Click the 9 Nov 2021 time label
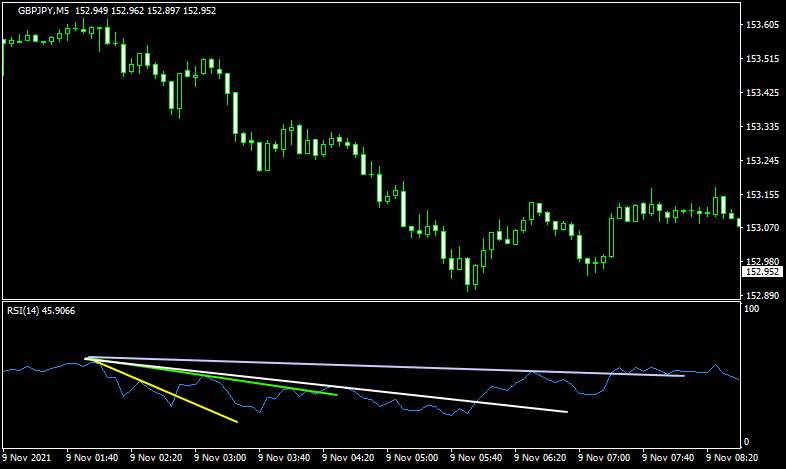The height and width of the screenshot is (469, 786). (x=27, y=457)
